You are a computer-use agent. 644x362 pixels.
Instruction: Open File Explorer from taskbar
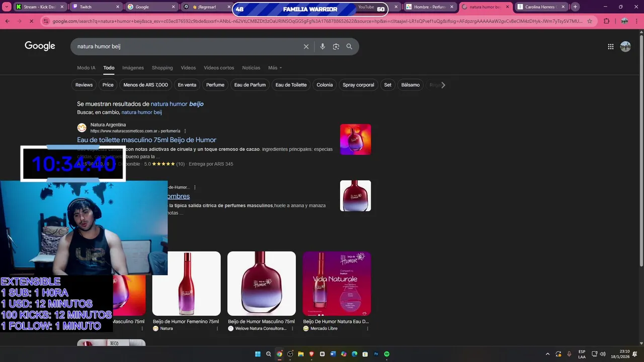(x=301, y=354)
